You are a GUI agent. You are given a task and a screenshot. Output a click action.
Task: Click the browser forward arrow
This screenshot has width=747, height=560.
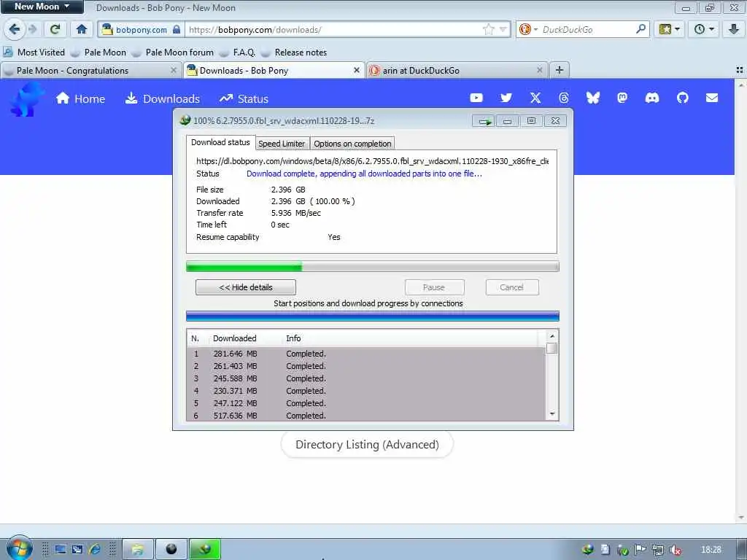[32, 29]
